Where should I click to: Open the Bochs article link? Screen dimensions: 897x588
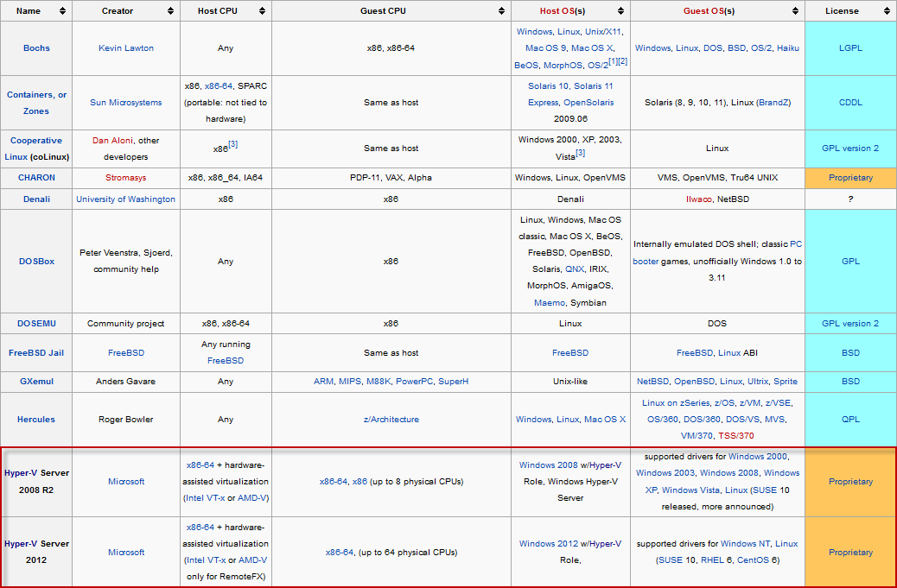(35, 48)
